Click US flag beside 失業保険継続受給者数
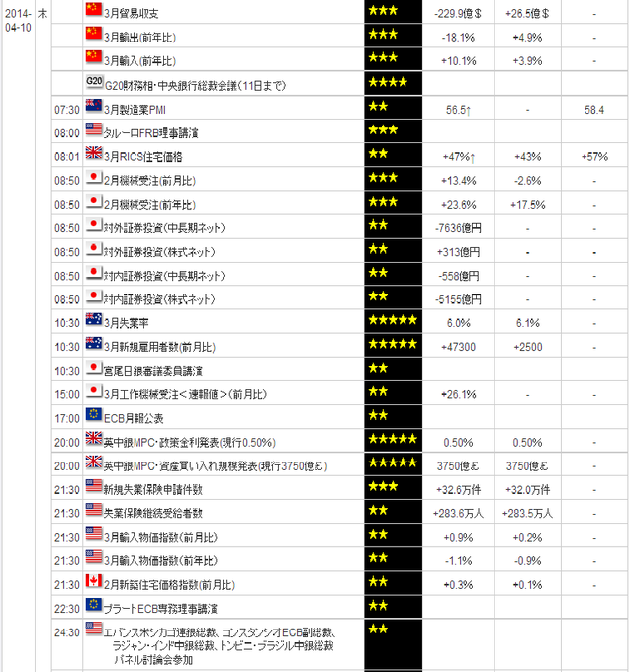Image resolution: width=630 pixels, height=672 pixels. [94, 509]
